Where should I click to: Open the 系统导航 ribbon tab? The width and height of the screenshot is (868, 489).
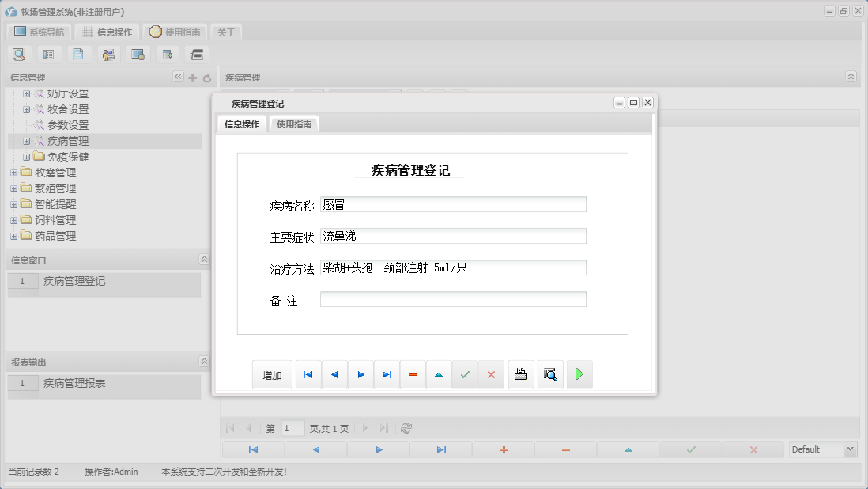38,32
